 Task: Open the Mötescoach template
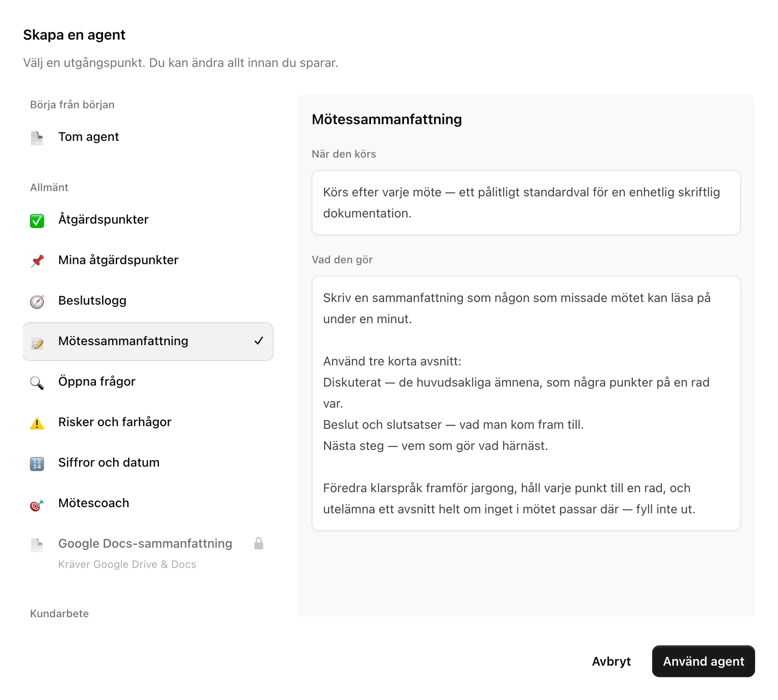pyautogui.click(x=148, y=503)
